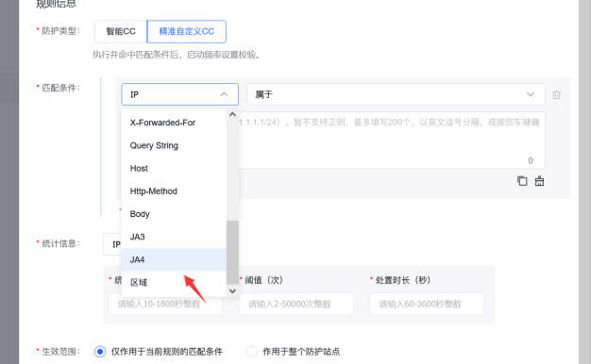Choose JA3 from the dropdown list
This screenshot has width=591, height=364.
pyautogui.click(x=174, y=237)
